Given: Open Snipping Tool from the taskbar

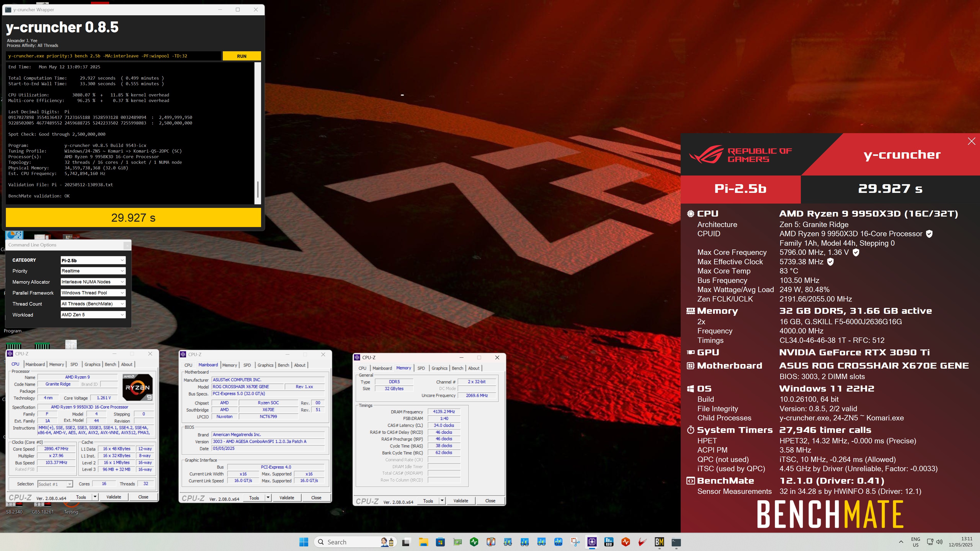Looking at the screenshot, I should click(x=575, y=542).
